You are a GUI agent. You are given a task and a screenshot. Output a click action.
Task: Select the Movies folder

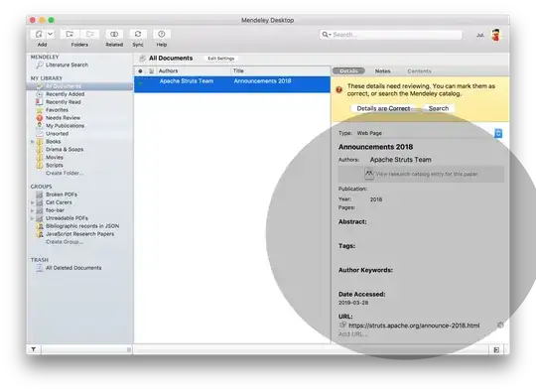[x=55, y=157]
